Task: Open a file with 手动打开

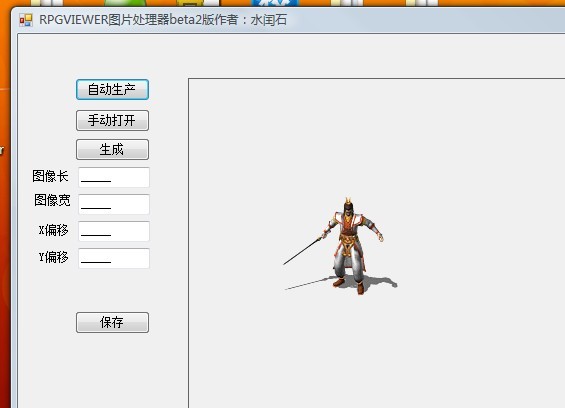Action: click(x=112, y=120)
